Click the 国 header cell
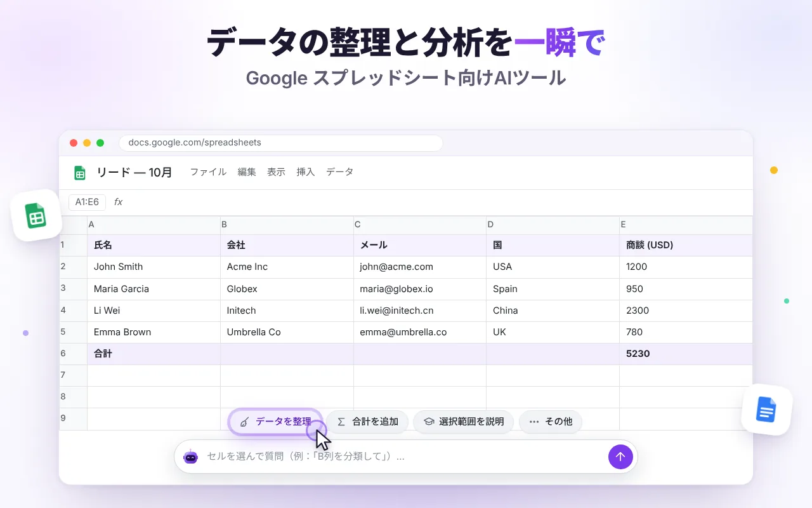The height and width of the screenshot is (508, 812). 553,245
